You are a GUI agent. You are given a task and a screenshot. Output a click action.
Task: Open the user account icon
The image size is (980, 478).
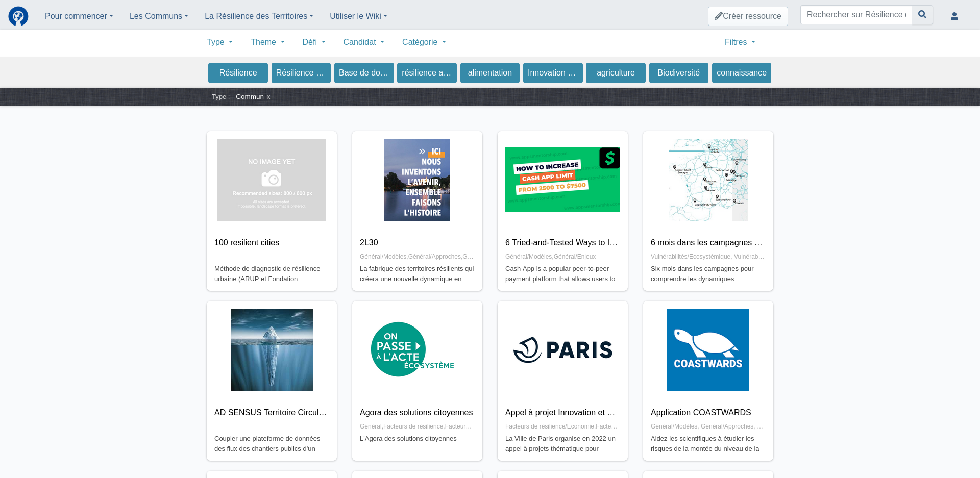(x=954, y=16)
